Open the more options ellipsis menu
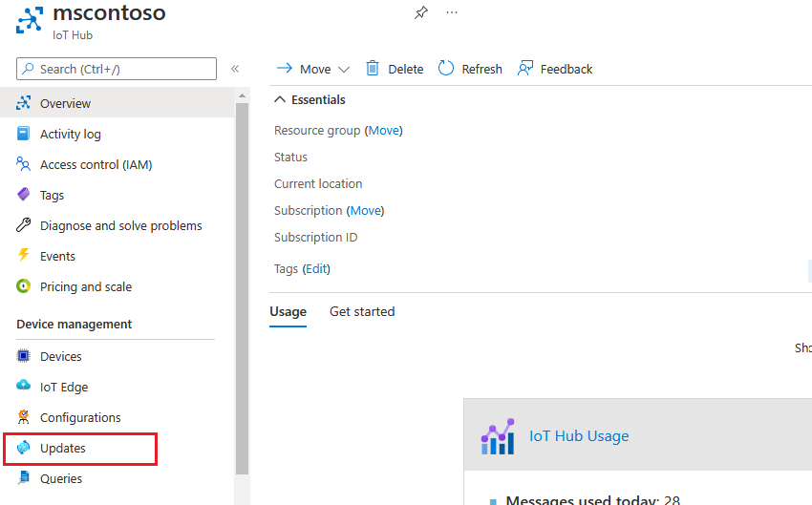812x505 pixels. point(452,12)
